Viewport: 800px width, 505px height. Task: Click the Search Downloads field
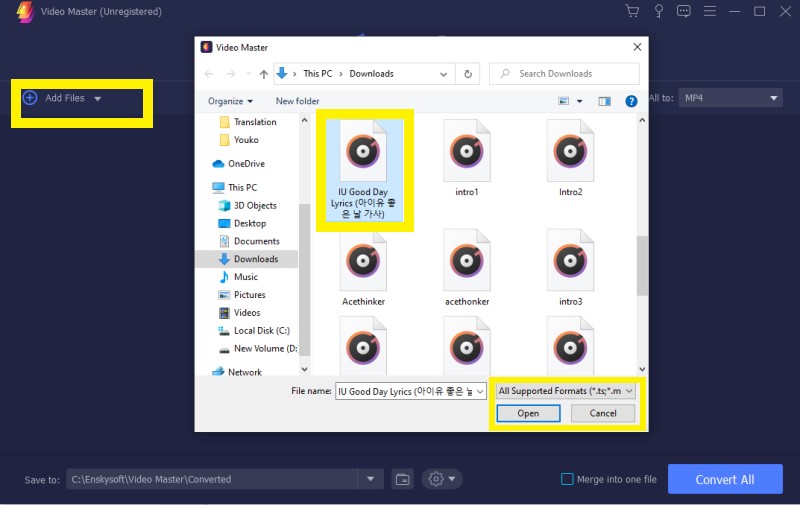tap(564, 73)
